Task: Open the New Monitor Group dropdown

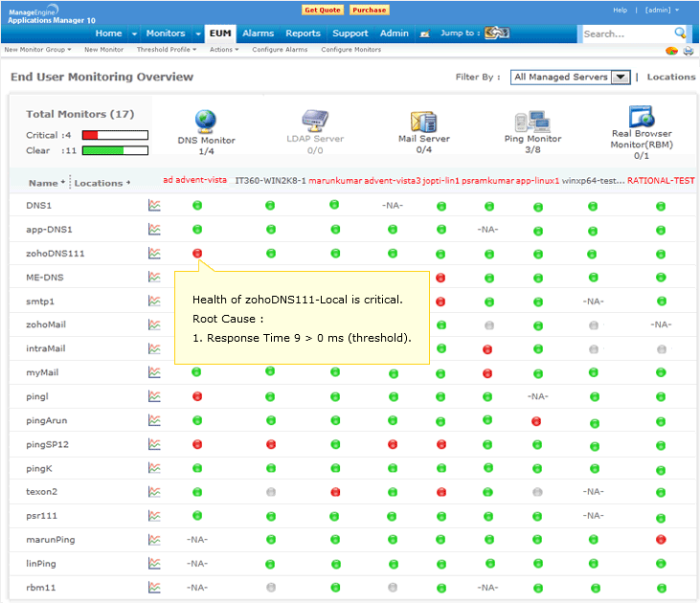Action: click(x=38, y=50)
